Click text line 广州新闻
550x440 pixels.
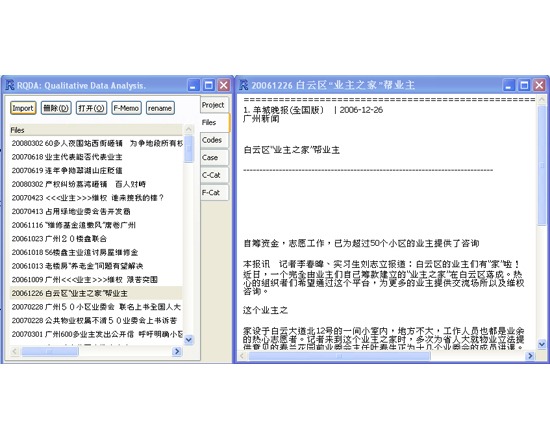point(261,119)
